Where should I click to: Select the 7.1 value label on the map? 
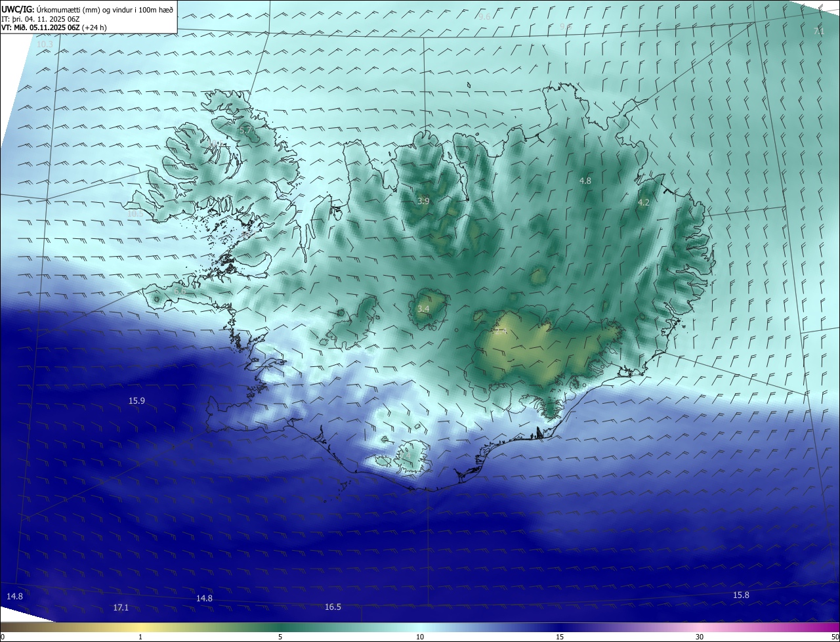(818, 31)
